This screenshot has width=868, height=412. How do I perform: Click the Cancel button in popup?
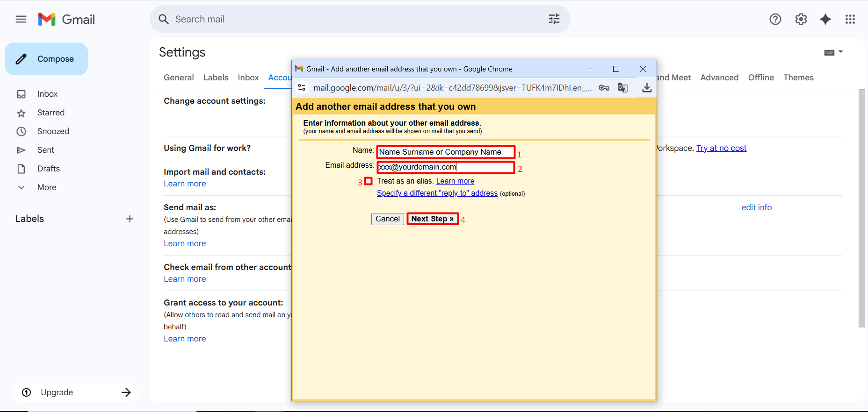(388, 219)
